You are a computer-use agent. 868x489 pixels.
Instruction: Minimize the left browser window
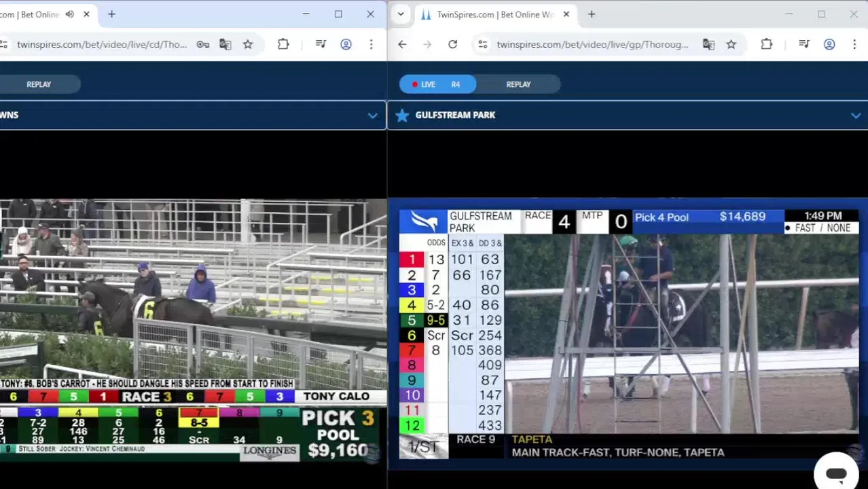click(x=306, y=14)
